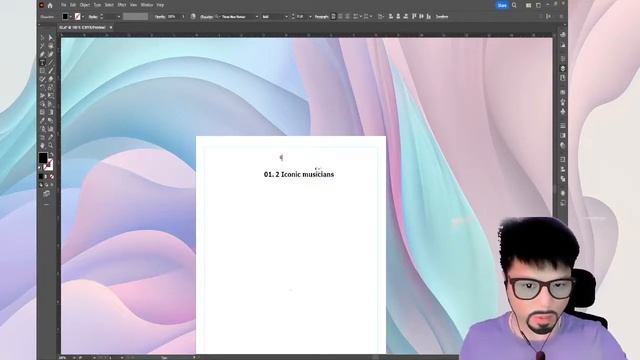Open the Edit menu
The image size is (640, 360).
click(73, 5)
